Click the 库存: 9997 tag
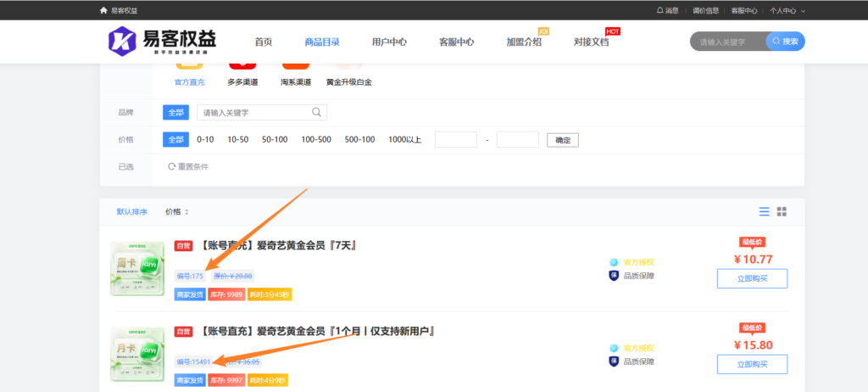The height and width of the screenshot is (392, 868). tap(225, 381)
